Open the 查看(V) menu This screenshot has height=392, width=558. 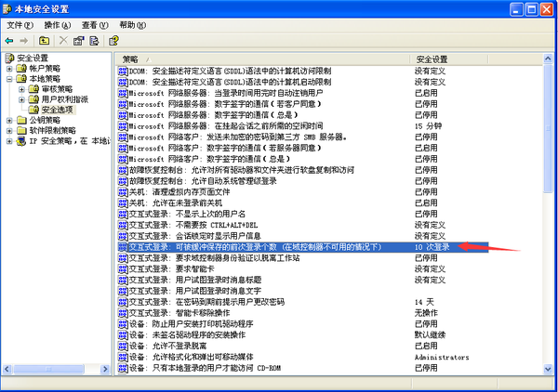coord(95,25)
